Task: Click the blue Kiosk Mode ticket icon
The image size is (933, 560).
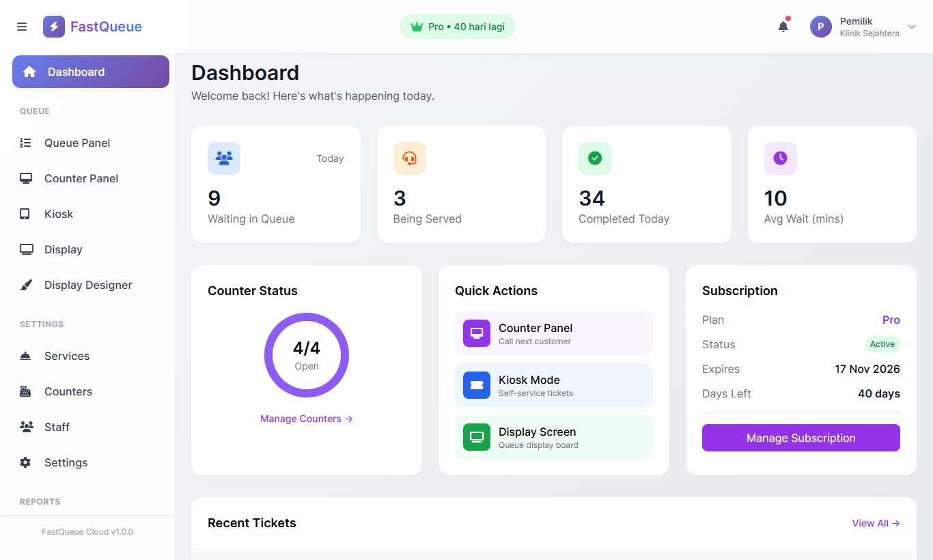Action: [x=477, y=385]
